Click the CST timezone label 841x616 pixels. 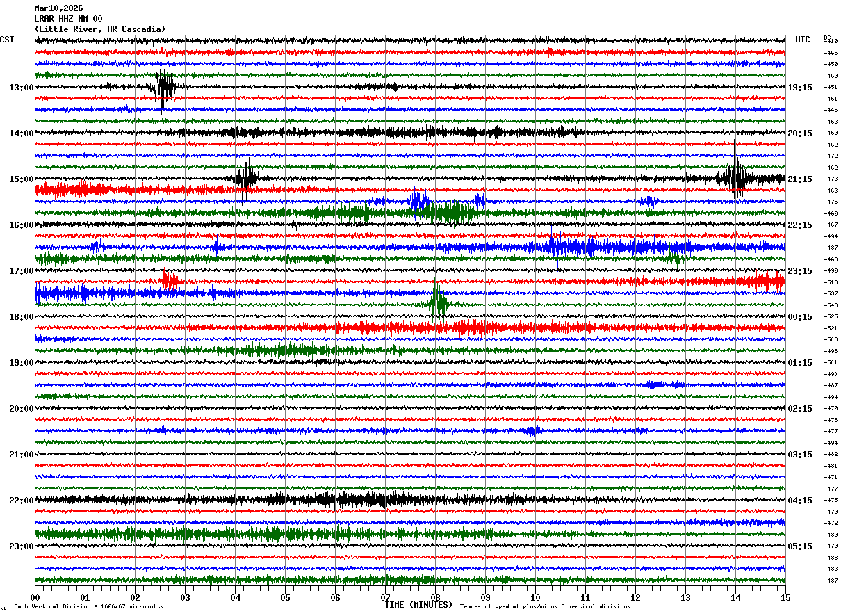click(7, 40)
